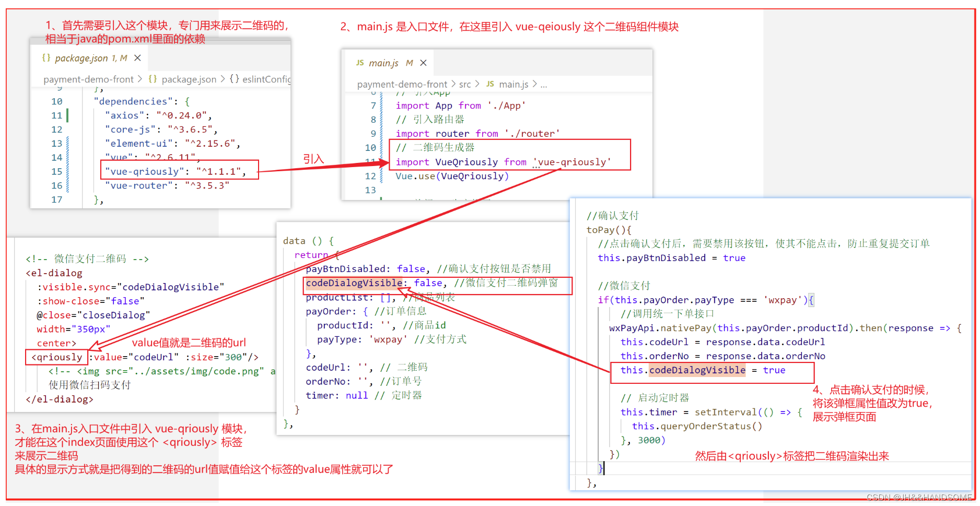Close the main.js editor tab
Viewport: 980px width, 506px height.
click(x=423, y=63)
